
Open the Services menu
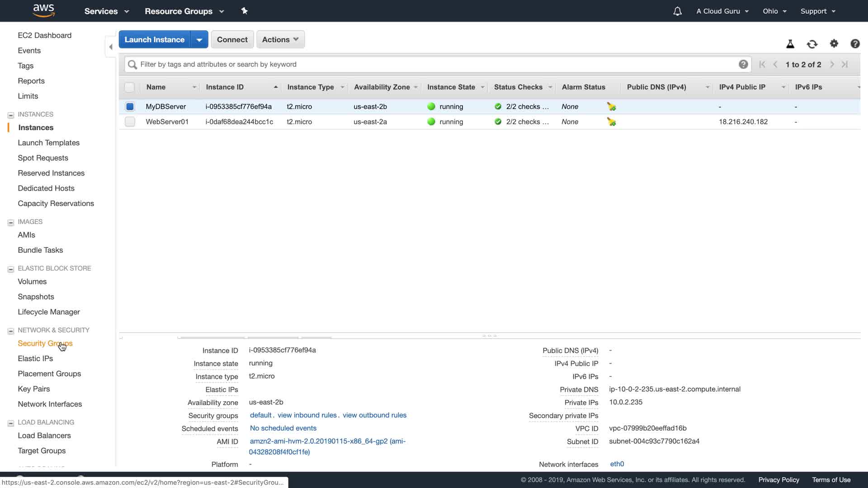point(106,11)
